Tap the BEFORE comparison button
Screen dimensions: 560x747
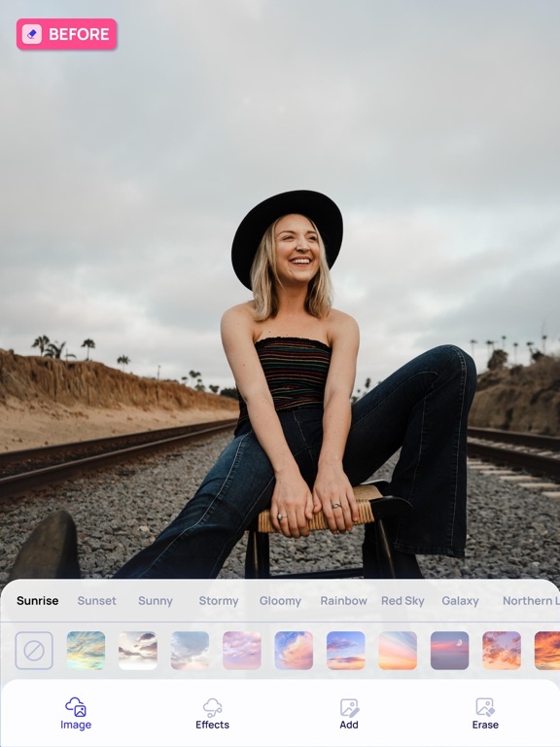pos(67,34)
